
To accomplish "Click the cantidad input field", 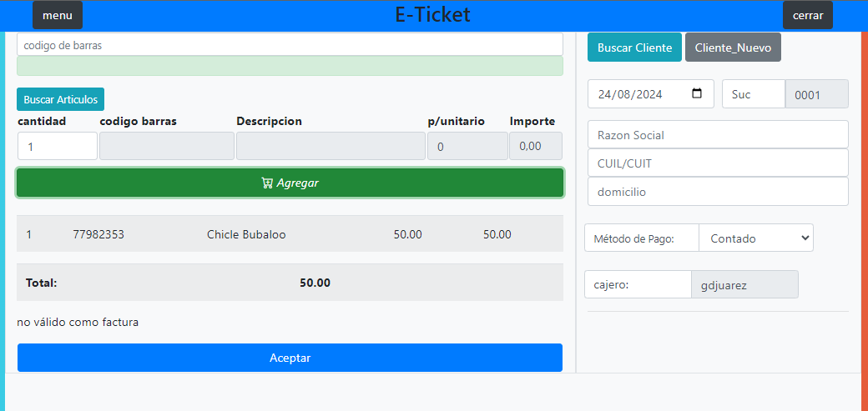I will [x=57, y=146].
